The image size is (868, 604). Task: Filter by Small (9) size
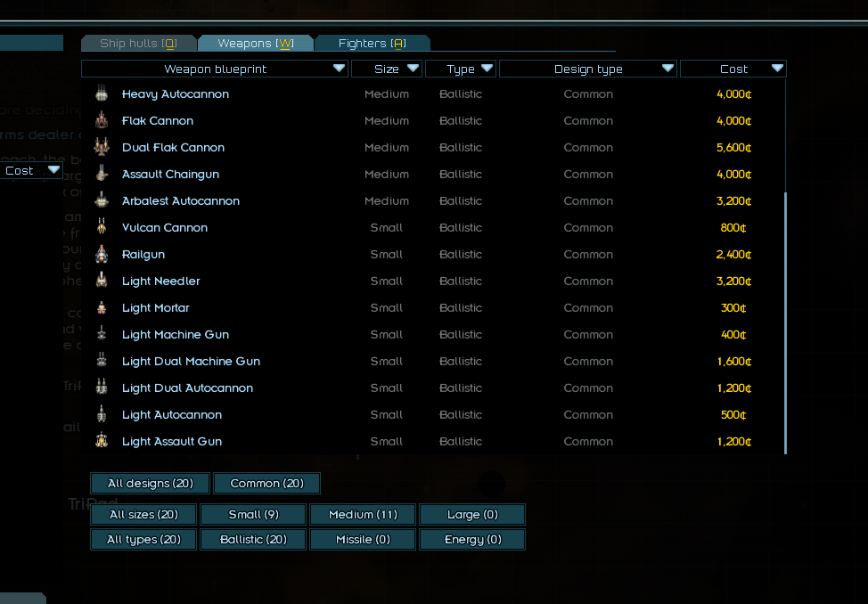tap(253, 514)
